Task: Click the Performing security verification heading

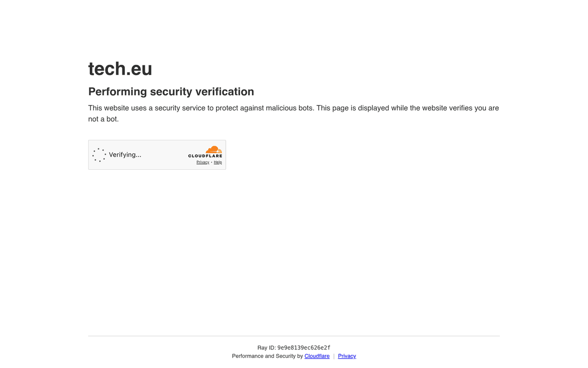Action: point(171,92)
